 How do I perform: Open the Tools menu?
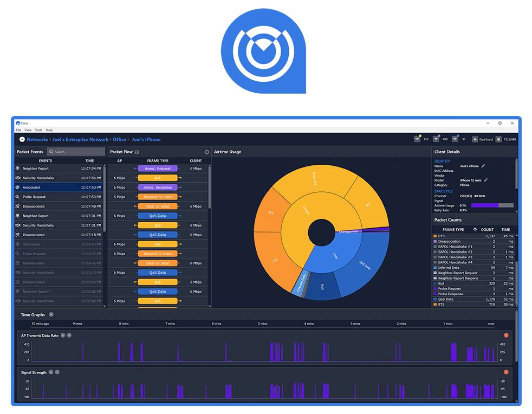(38, 130)
